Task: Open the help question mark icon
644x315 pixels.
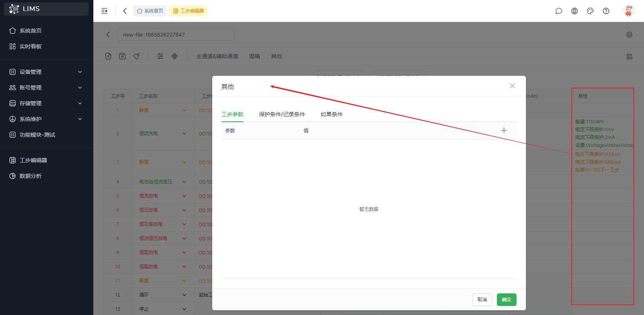Action: click(x=606, y=11)
